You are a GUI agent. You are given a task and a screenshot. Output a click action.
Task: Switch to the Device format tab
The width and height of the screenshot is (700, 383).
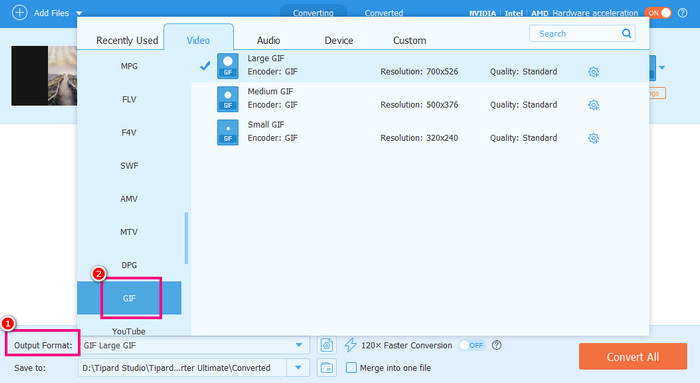click(x=339, y=40)
